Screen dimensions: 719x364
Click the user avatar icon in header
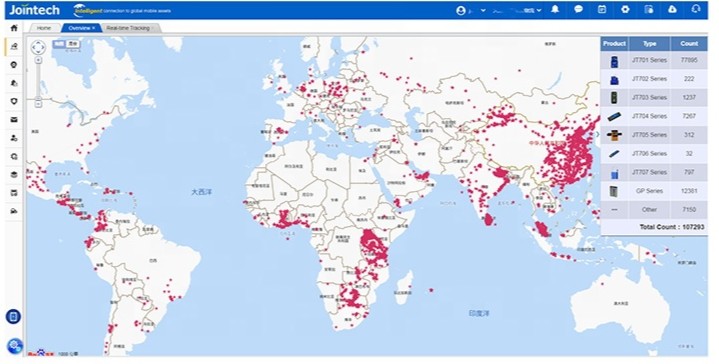(461, 11)
